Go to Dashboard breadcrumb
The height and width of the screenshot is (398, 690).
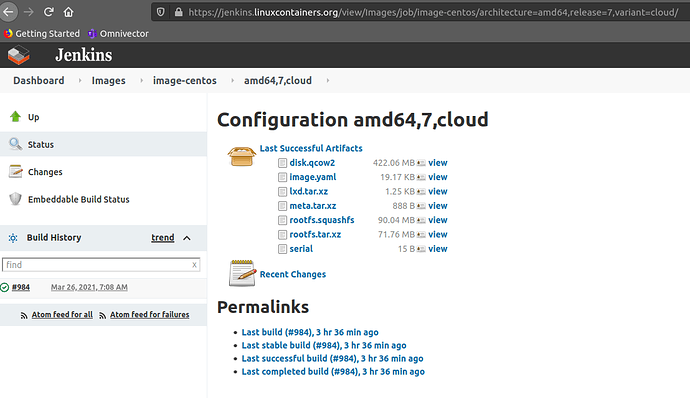[39, 81]
